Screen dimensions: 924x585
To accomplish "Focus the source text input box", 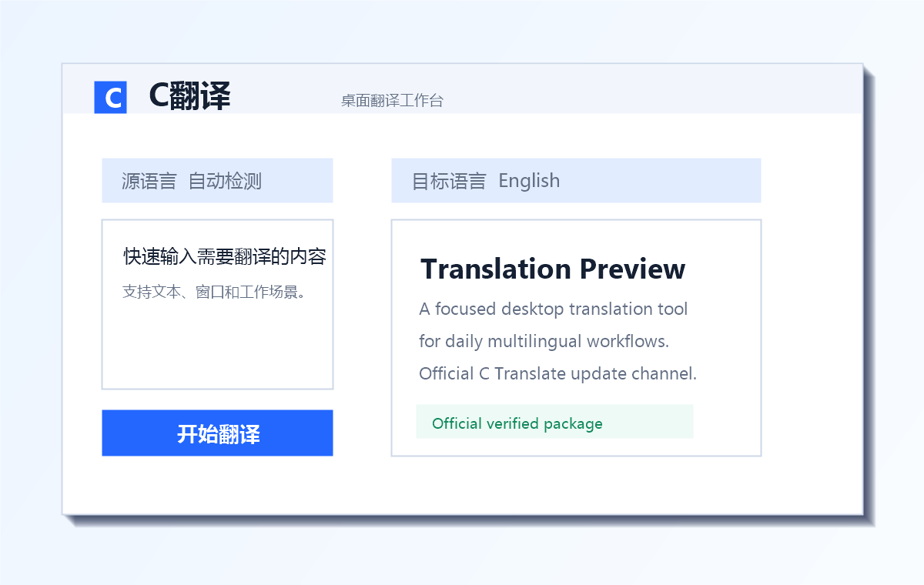I will pyautogui.click(x=217, y=305).
